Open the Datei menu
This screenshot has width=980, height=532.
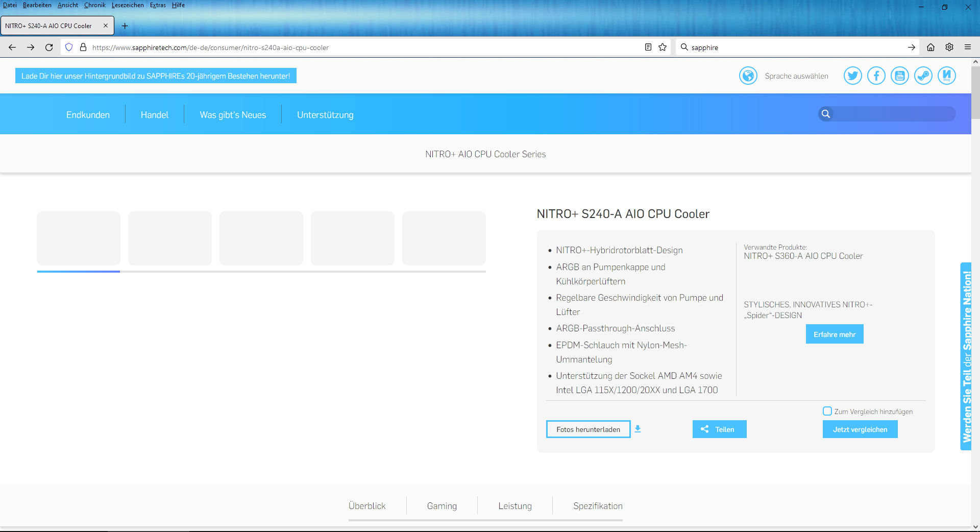(x=10, y=5)
